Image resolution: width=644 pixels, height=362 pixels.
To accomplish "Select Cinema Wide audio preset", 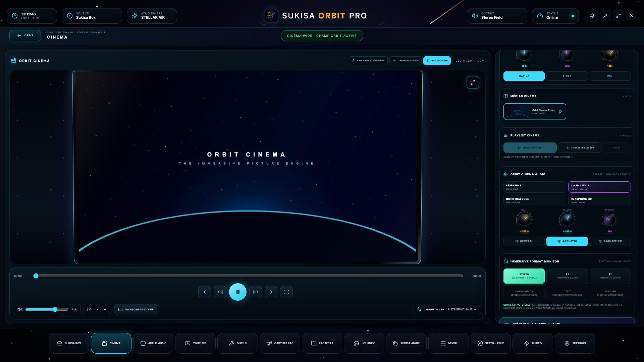I will pyautogui.click(x=599, y=187).
